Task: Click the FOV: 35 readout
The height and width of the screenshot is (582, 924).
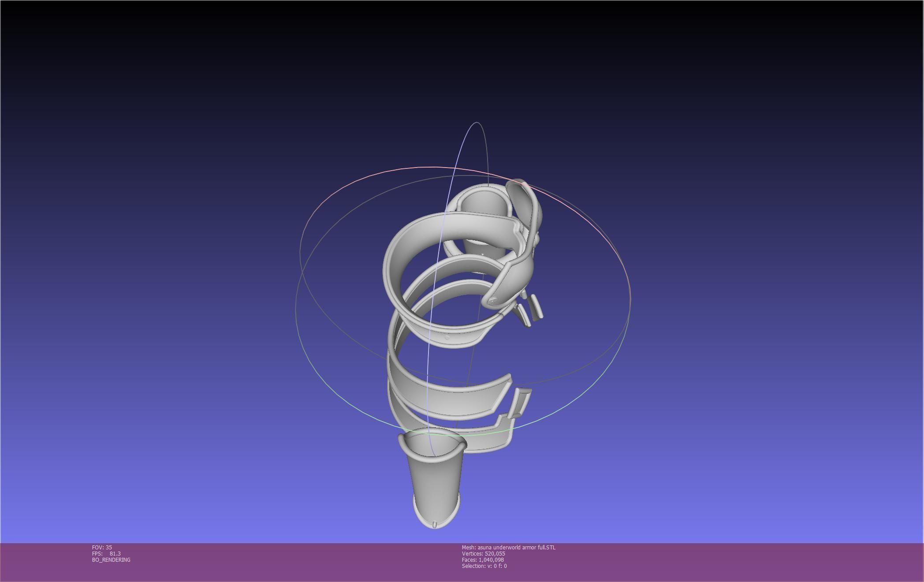Action: click(102, 548)
